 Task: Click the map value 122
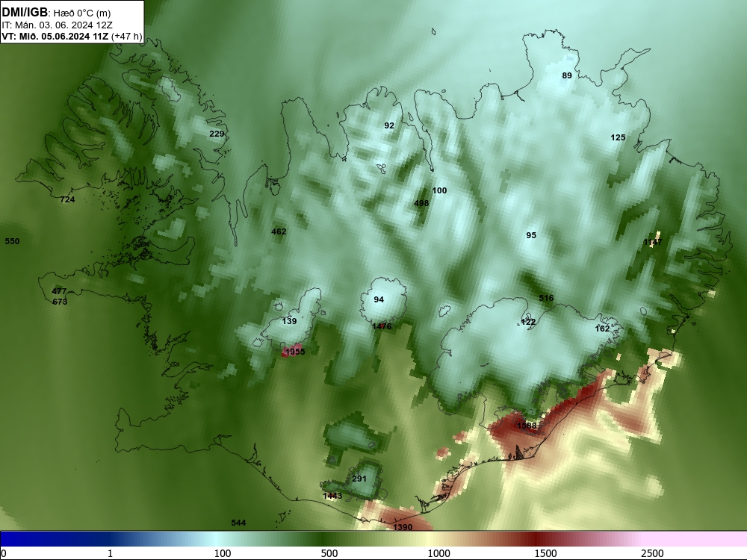click(x=528, y=323)
